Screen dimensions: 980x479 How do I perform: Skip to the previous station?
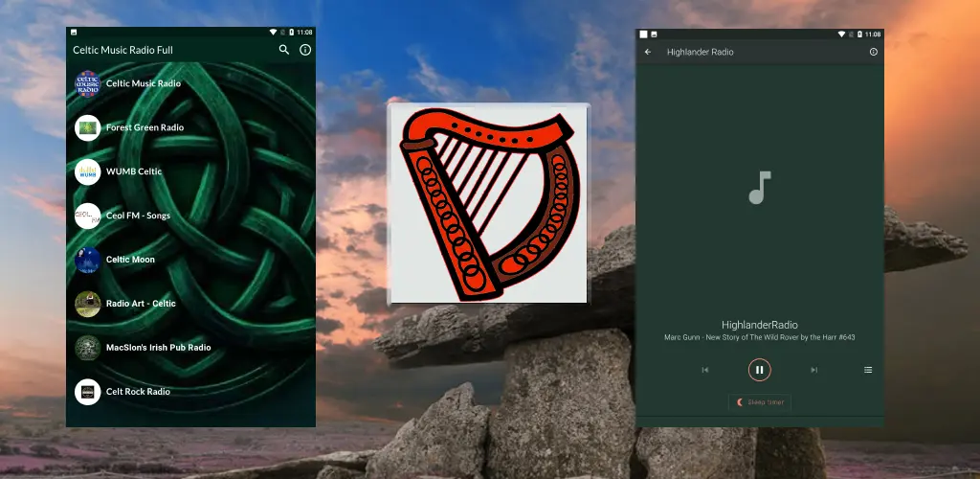coord(705,370)
